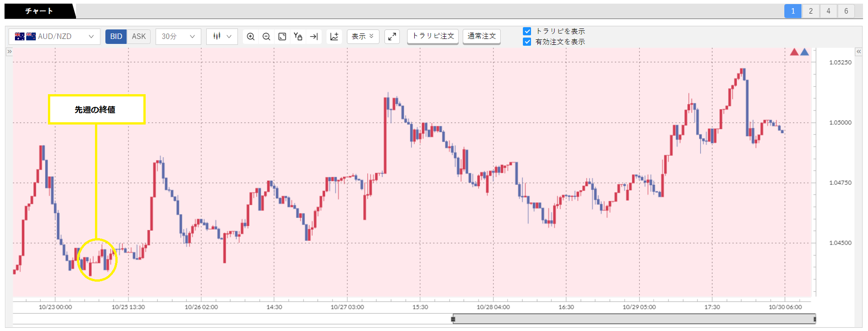This screenshot has width=868, height=331.
Task: Uncheck 有効注文を表示 checkbox
Action: tap(527, 42)
